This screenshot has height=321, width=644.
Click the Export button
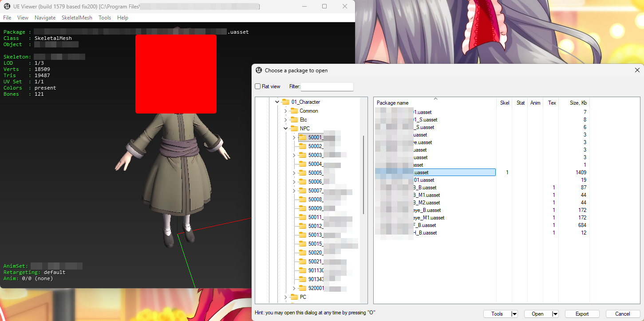581,313
